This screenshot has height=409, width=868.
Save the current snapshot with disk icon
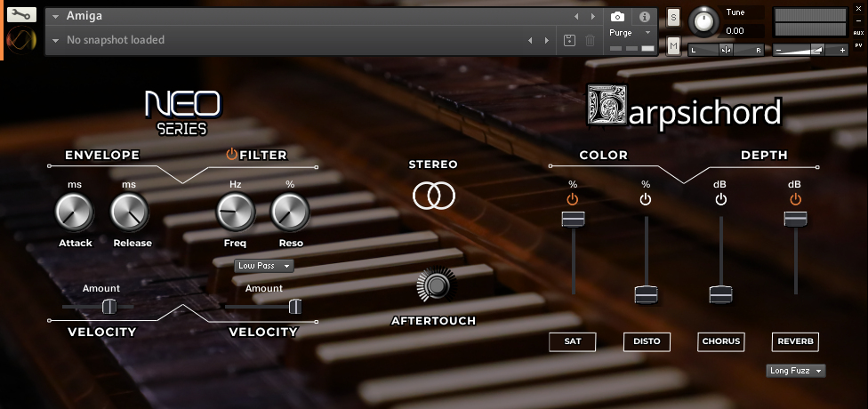[x=569, y=40]
